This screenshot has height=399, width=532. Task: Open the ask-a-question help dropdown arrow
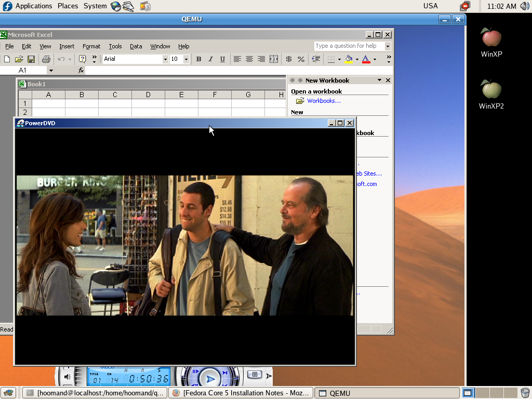(388, 46)
